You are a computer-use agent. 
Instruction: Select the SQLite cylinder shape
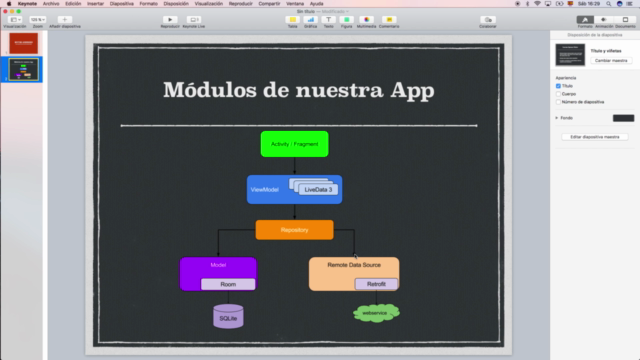point(228,316)
